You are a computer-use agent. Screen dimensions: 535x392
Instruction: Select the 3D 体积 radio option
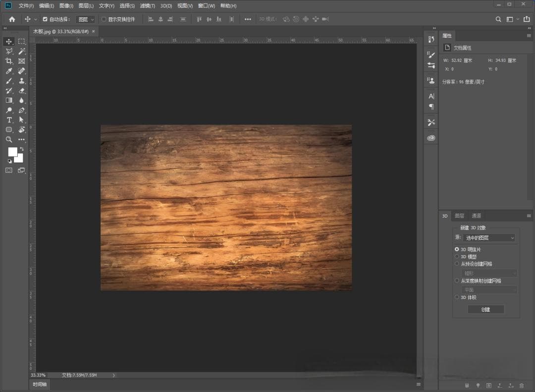(457, 297)
